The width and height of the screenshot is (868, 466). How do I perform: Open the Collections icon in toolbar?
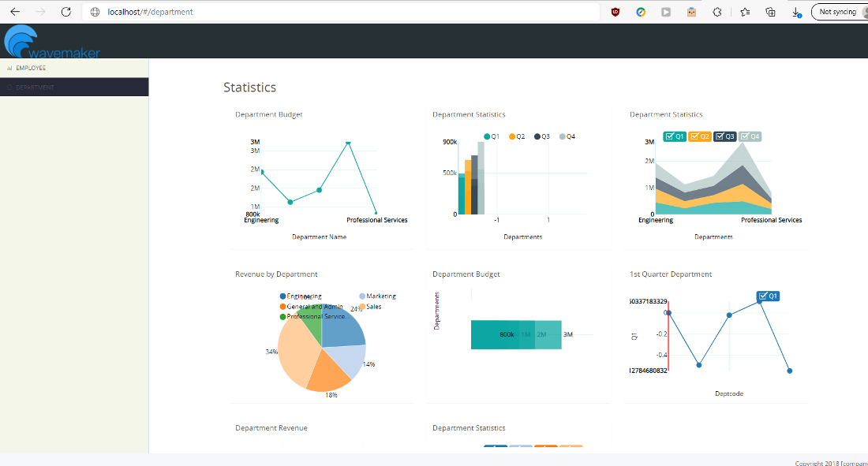tap(770, 12)
